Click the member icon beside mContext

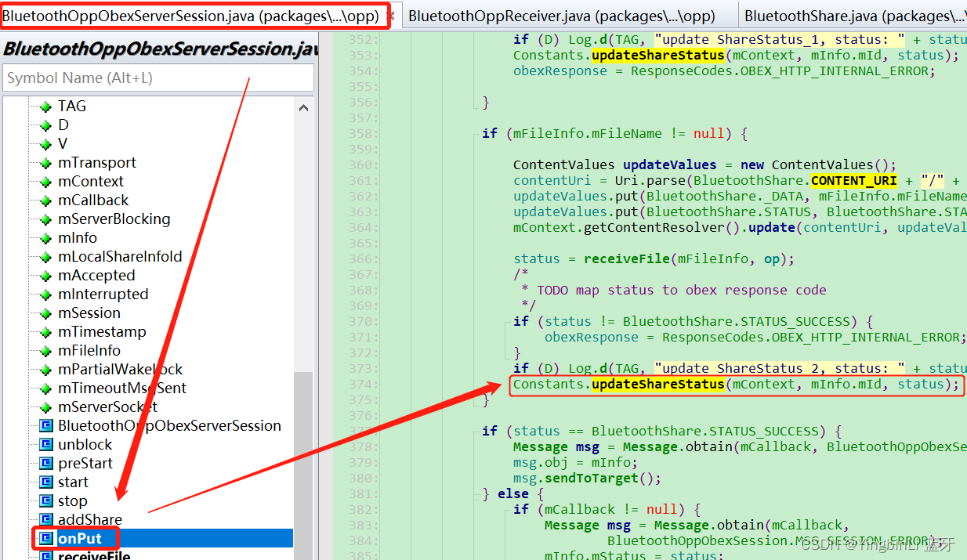click(45, 182)
